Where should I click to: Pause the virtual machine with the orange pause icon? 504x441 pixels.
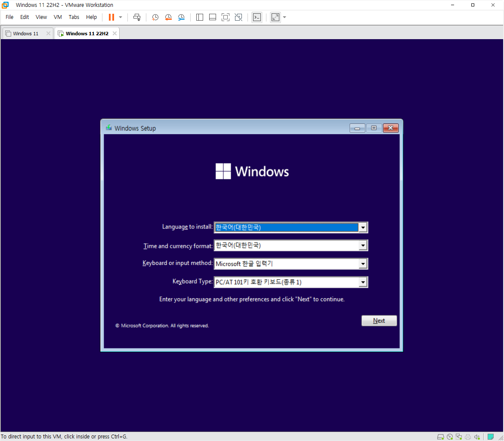[x=111, y=17]
